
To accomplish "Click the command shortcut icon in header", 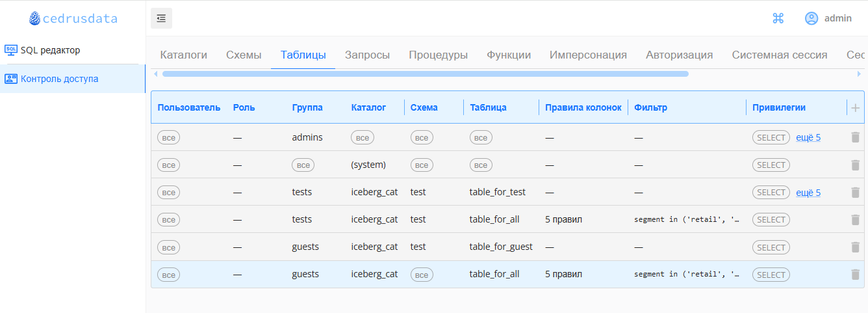I will [x=778, y=18].
